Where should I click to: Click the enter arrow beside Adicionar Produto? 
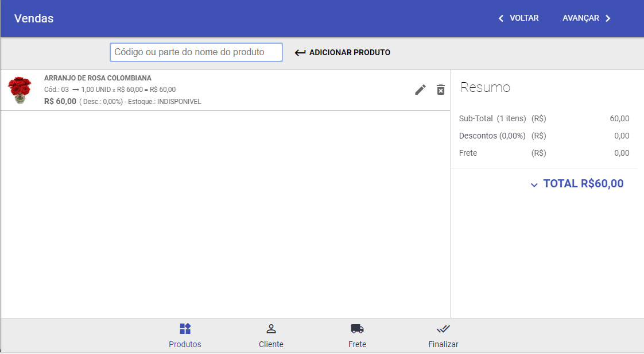[300, 53]
